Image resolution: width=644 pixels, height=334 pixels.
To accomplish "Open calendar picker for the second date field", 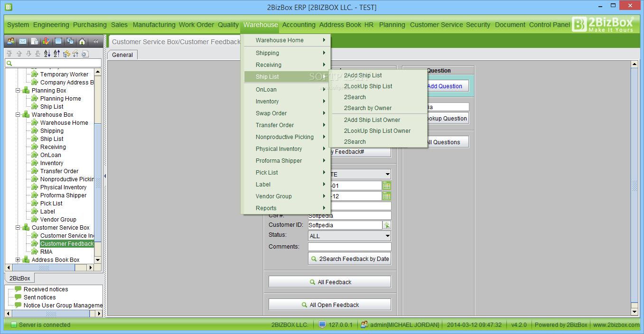I will pyautogui.click(x=387, y=196).
